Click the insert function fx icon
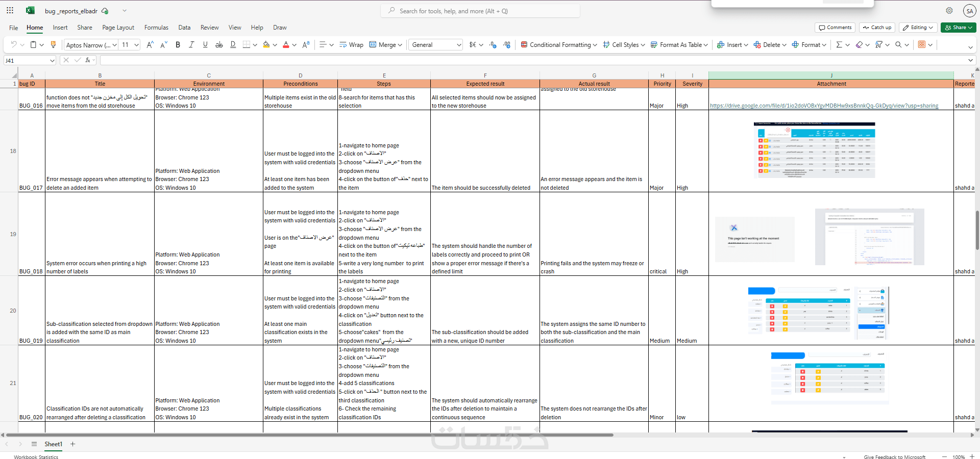The width and height of the screenshot is (980, 459). pos(88,60)
